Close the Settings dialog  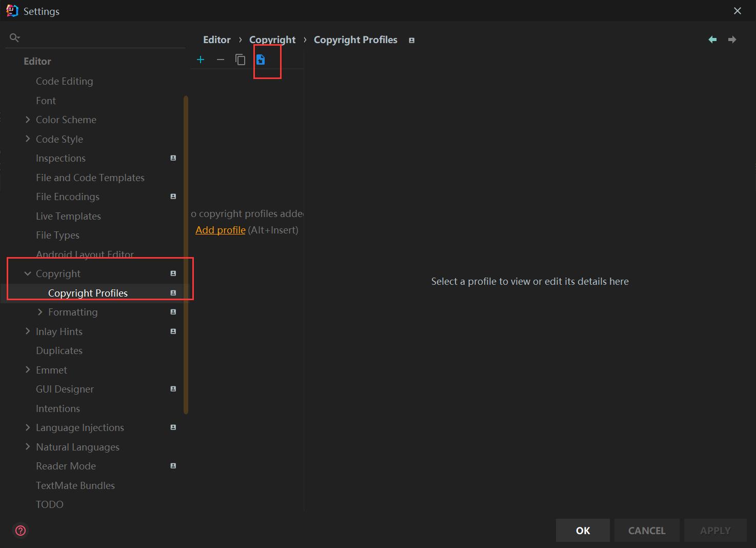point(738,11)
